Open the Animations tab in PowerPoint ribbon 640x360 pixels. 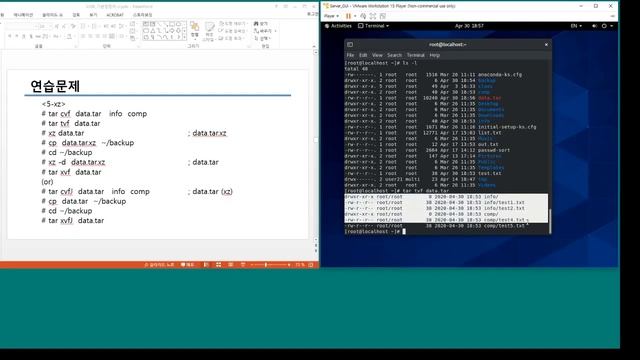23,15
